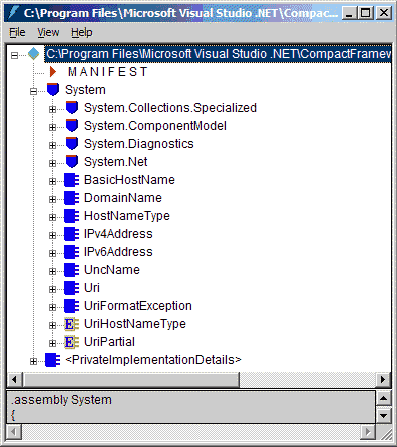
Task: Open the Help menu
Action: [82, 32]
